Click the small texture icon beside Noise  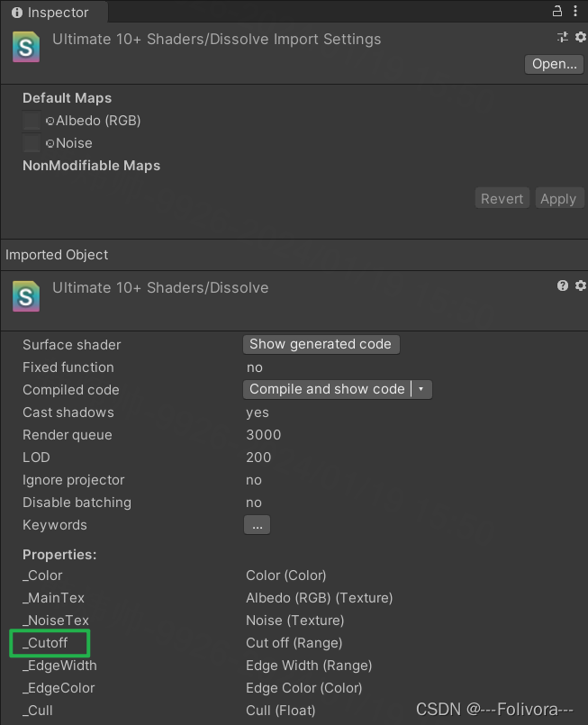pyautogui.click(x=50, y=142)
